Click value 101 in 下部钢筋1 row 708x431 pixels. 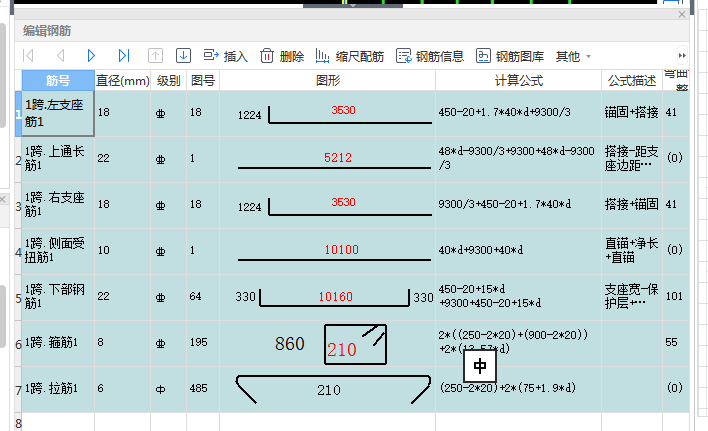coord(674,297)
